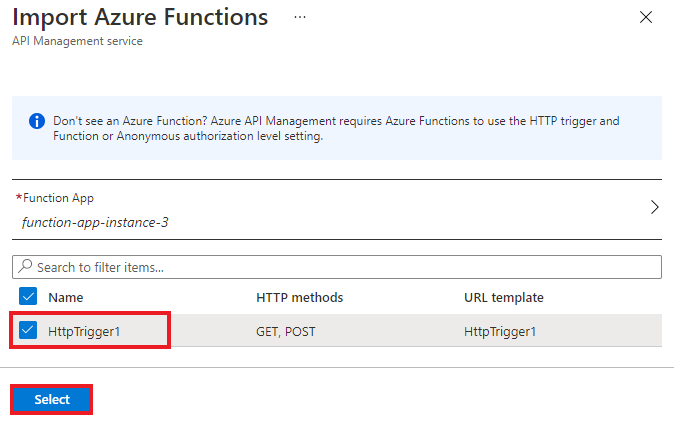This screenshot has height=421, width=674.
Task: Uncheck the HttpTrigger1 checkbox
Action: (x=28, y=330)
